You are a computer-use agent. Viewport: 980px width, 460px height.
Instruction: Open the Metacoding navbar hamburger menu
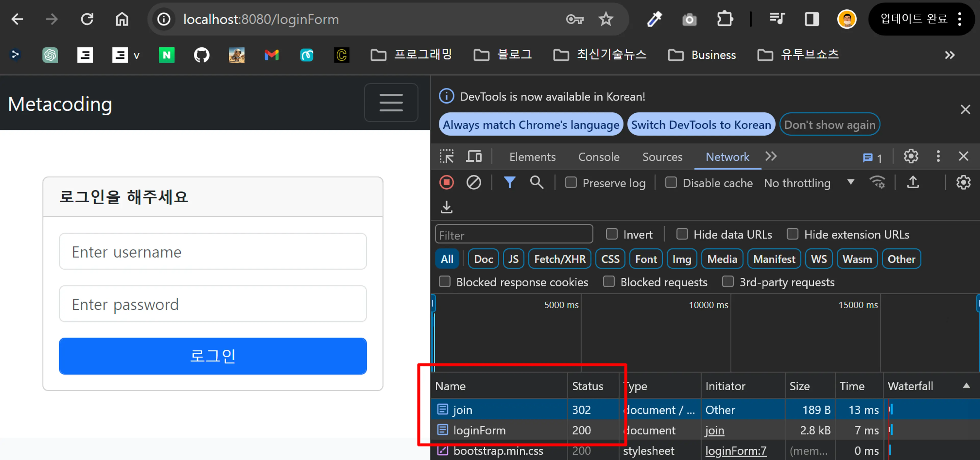pos(391,103)
